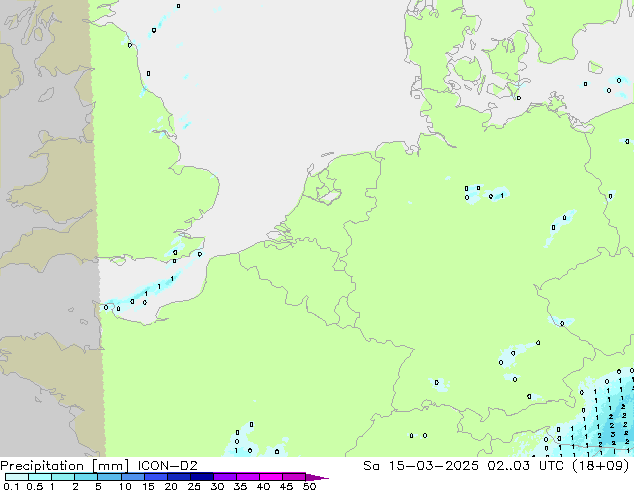Click the '35' legend scale value
Viewport: 634px width, 490px height.
[x=240, y=486]
